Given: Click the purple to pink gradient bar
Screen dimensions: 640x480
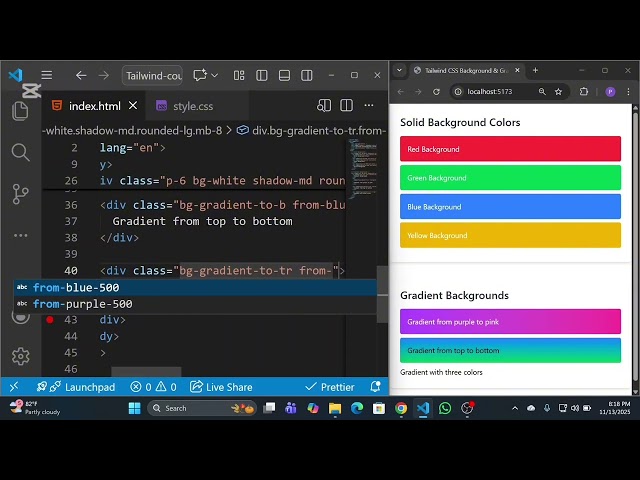Looking at the screenshot, I should pyautogui.click(x=510, y=322).
